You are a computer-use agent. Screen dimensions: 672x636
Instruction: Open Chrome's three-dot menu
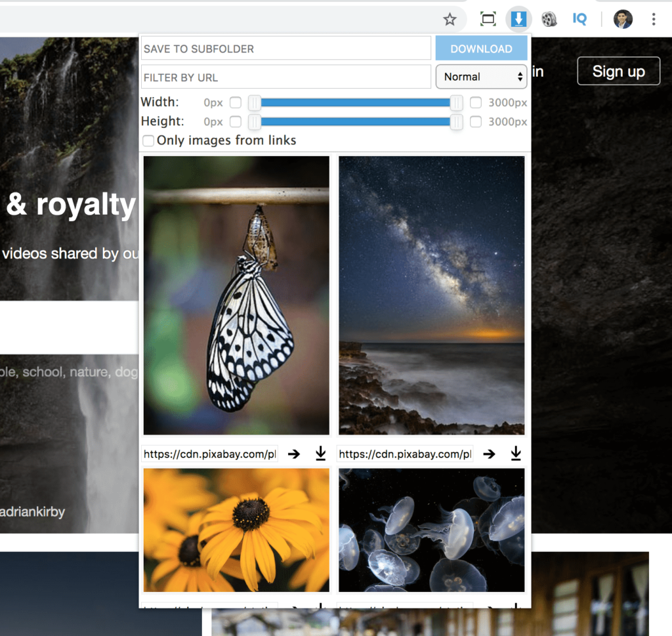tap(654, 19)
